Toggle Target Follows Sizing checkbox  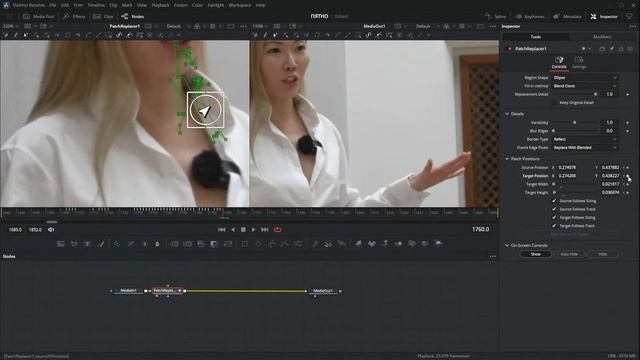click(554, 218)
